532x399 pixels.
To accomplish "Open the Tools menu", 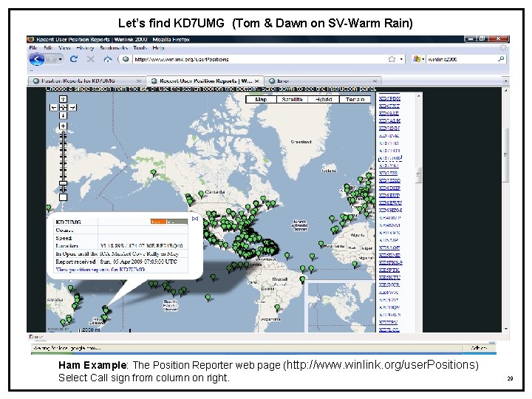I will click(140, 48).
